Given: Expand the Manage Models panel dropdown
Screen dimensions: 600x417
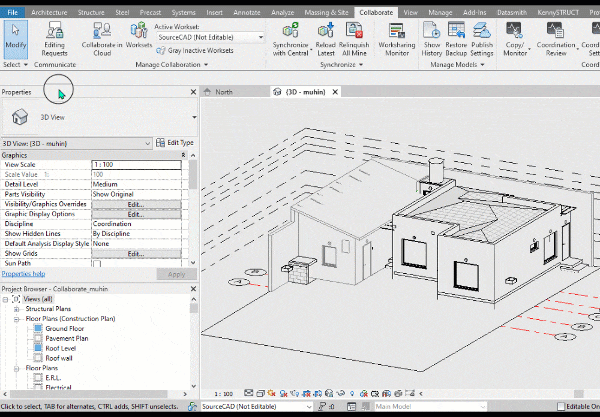Looking at the screenshot, I should click(x=482, y=65).
